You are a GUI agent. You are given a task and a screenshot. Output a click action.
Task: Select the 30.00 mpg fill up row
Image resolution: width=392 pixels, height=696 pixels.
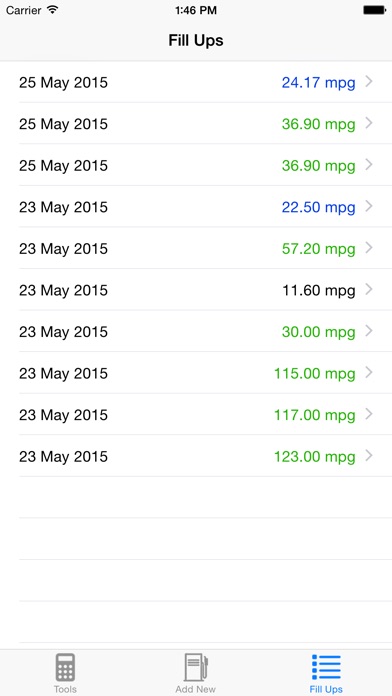[x=196, y=332]
